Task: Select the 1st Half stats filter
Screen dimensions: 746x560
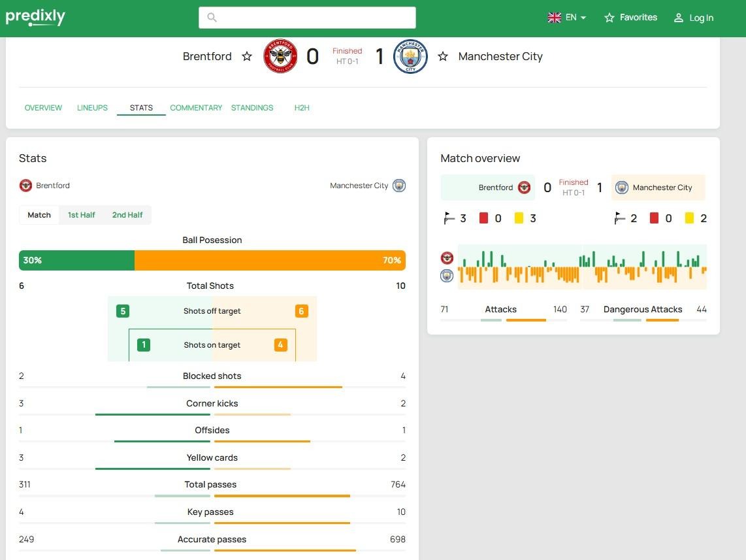Action: [82, 215]
